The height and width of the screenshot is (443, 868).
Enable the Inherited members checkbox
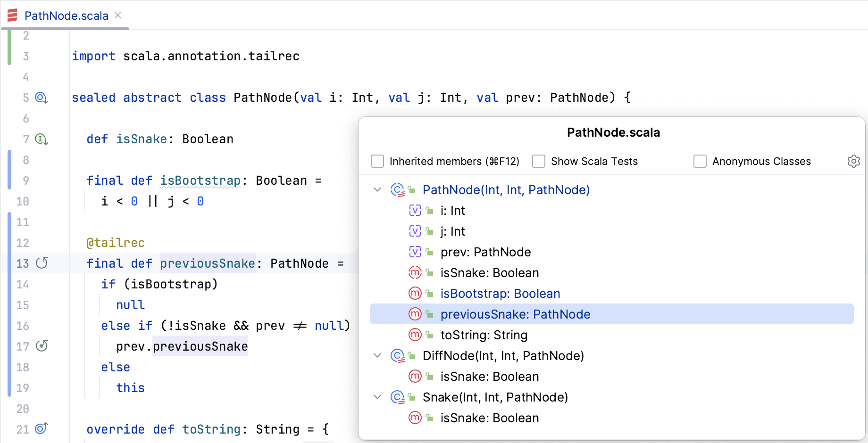coord(377,161)
